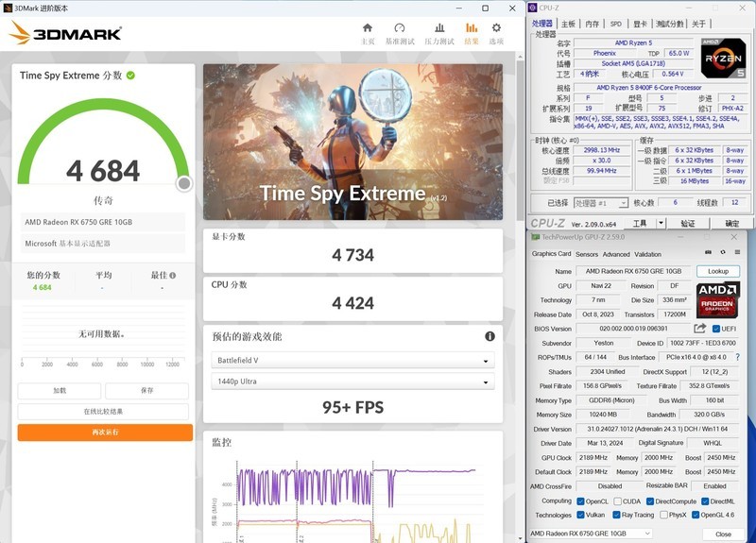Click the 3DMark logo
Screen dimensions: 756x543
65,33
